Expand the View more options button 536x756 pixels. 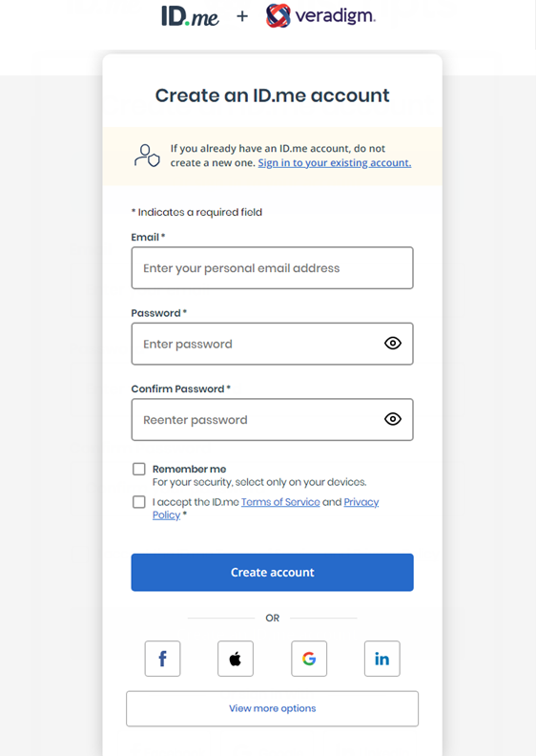(x=272, y=708)
